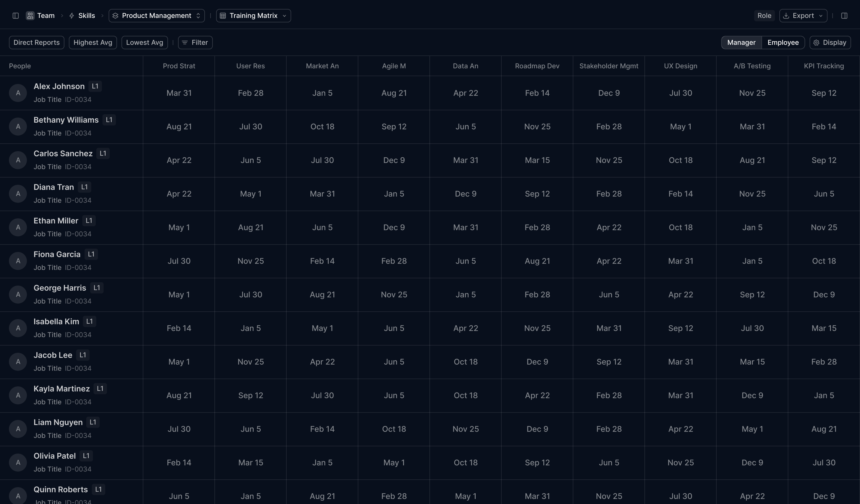Toggle the left sidebar panel icon
The image size is (860, 504).
(15, 16)
